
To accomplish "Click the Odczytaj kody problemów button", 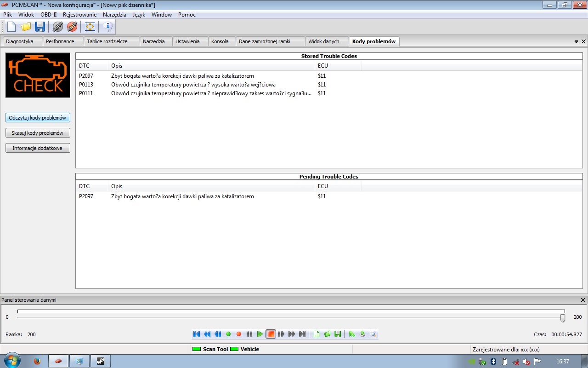I will pyautogui.click(x=38, y=118).
